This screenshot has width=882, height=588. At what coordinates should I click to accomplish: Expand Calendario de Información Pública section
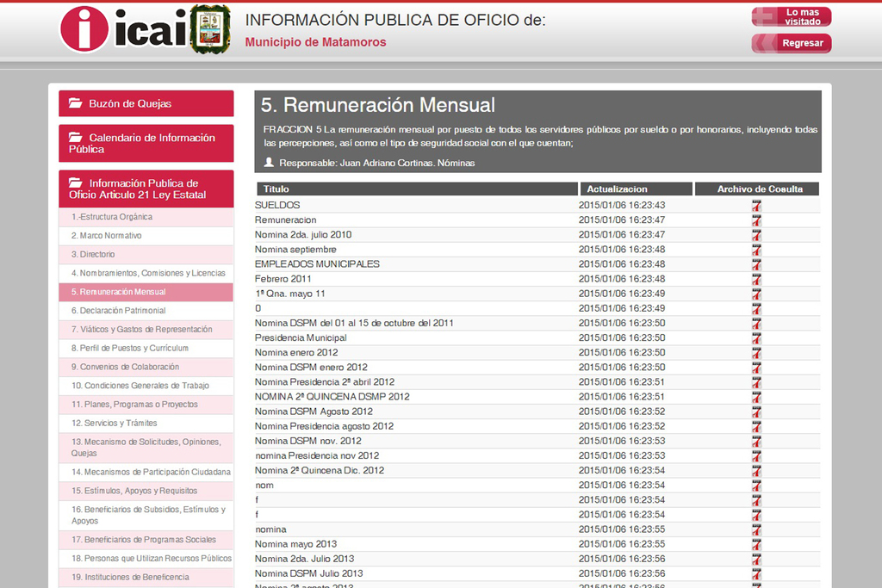point(146,144)
